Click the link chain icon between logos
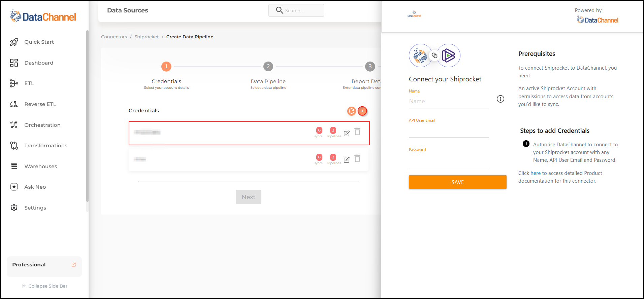 point(434,55)
